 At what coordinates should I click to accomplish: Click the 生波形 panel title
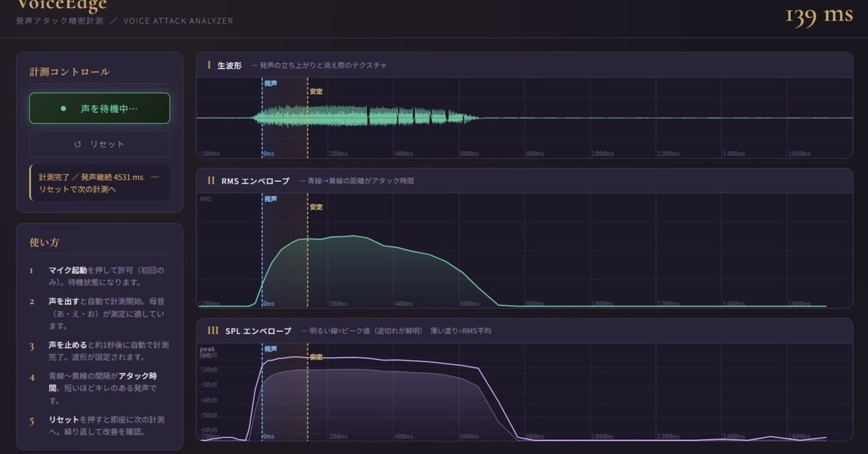coord(229,66)
